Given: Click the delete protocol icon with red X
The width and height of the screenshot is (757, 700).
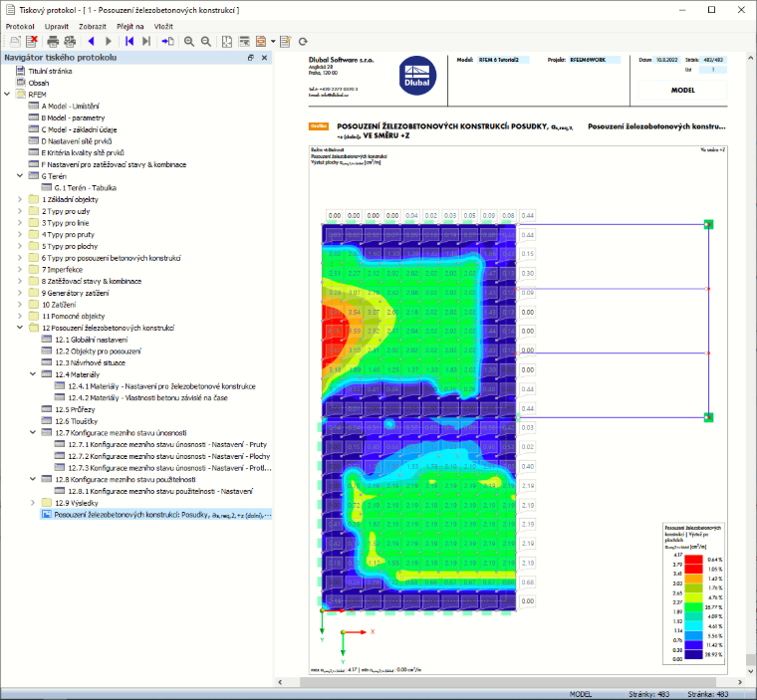Looking at the screenshot, I should tap(32, 42).
